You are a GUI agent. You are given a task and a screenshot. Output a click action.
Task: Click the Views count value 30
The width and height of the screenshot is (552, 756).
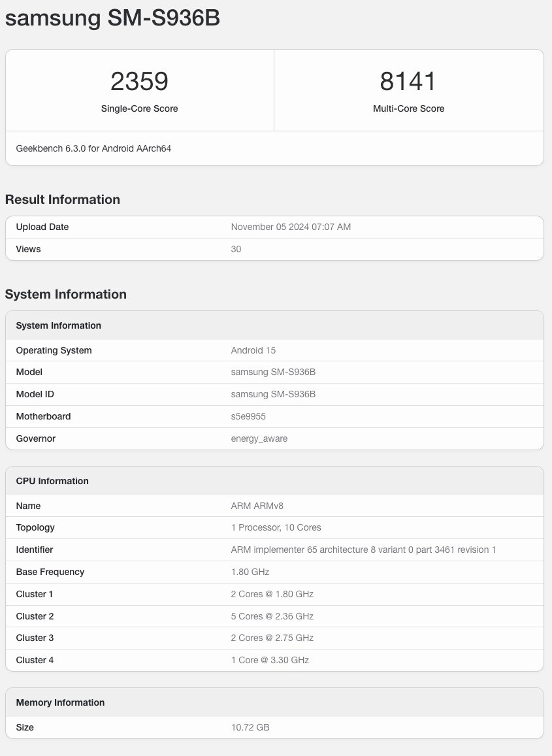(236, 249)
